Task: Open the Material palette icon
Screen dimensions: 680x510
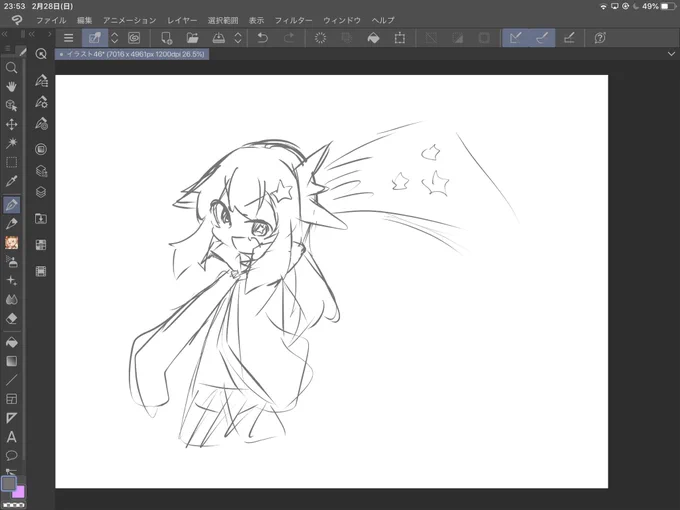Action: click(x=41, y=219)
